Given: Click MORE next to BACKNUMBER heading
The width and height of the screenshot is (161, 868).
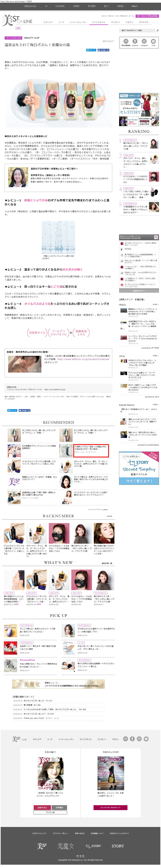Looking at the screenshot, I should [109, 516].
